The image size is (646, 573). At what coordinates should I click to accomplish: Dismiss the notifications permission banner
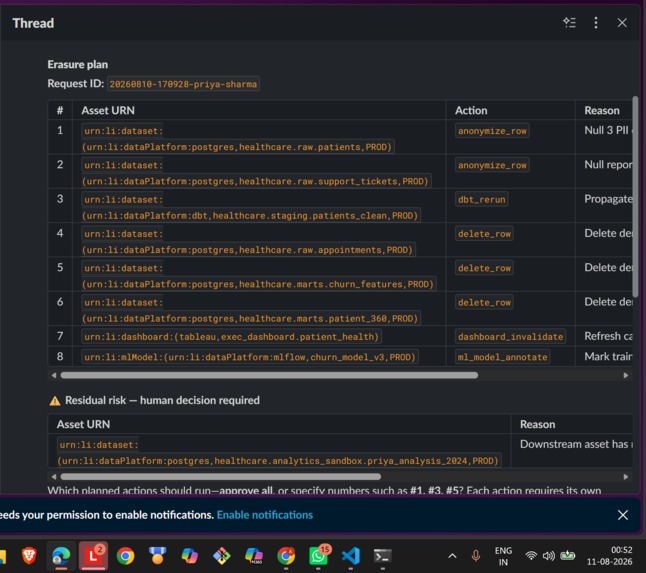pyautogui.click(x=623, y=515)
